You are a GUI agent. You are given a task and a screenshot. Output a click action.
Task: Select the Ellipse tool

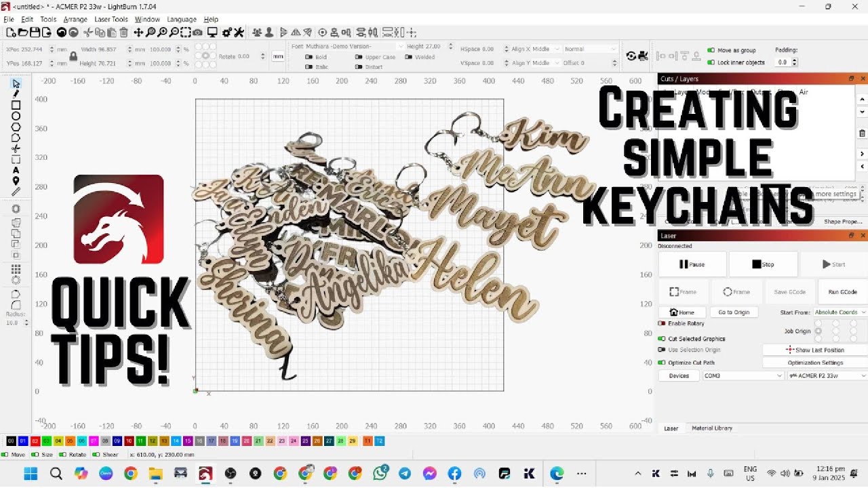coord(16,116)
